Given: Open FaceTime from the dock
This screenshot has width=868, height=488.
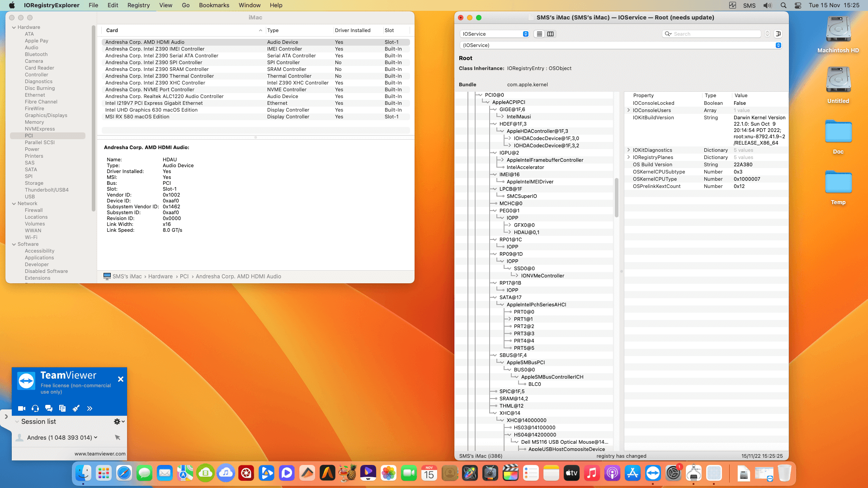Looking at the screenshot, I should 409,473.
